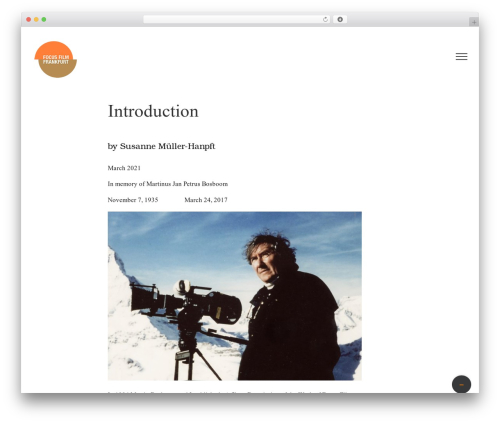
Task: Click "In memory of Martinus Jan Petrus Bosboom"
Action: click(x=168, y=184)
